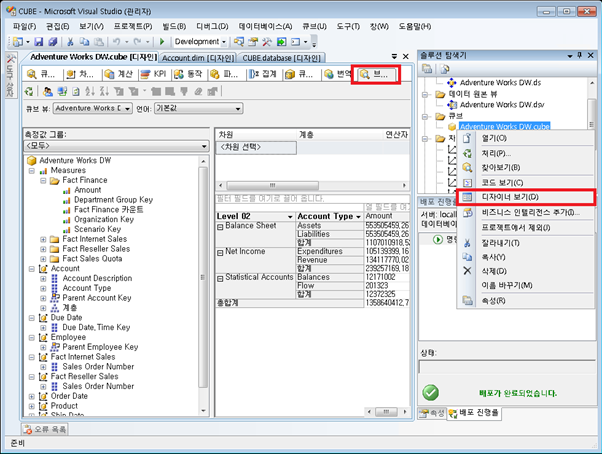This screenshot has width=602, height=454.
Task: Expand the Fact Internet Sales measure folder
Action: [43, 239]
